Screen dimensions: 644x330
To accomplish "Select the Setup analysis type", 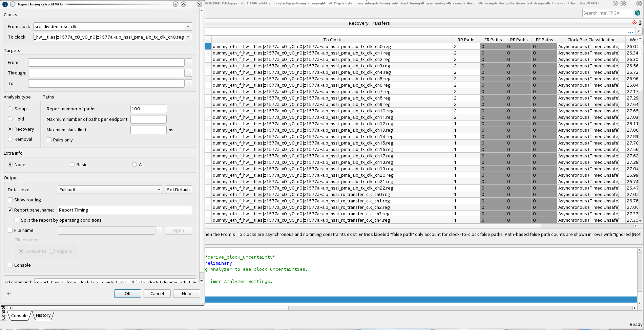I will tap(11, 109).
